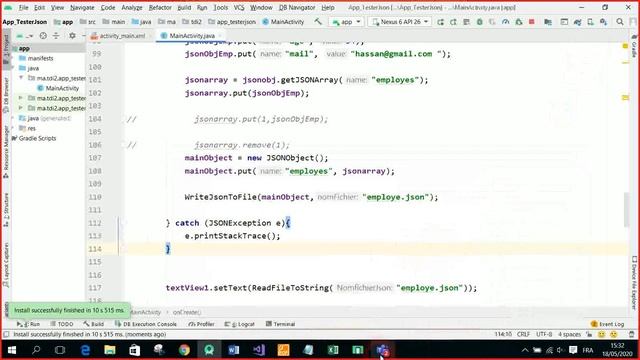Open the Logcat tool window
The image size is (640, 360).
pos(240,324)
